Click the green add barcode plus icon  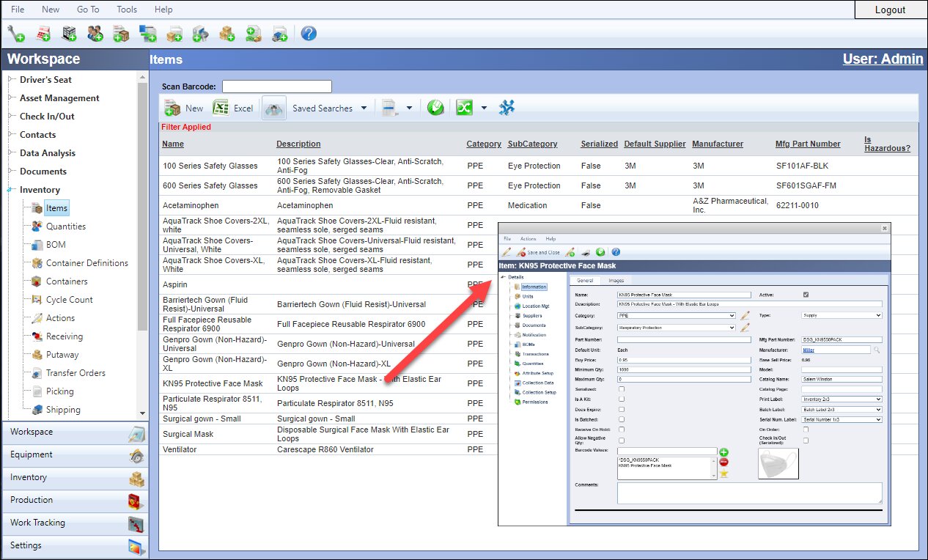point(723,452)
